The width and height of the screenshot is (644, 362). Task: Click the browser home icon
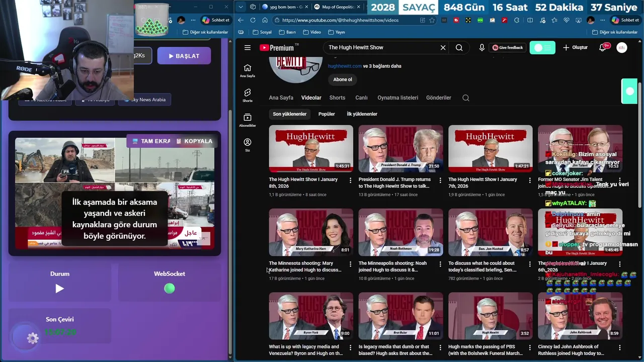pyautogui.click(x=265, y=20)
